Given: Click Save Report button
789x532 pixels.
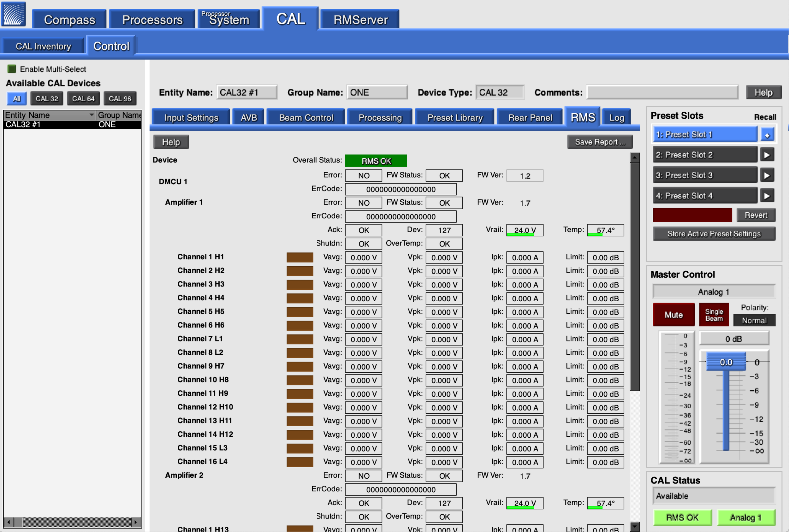Looking at the screenshot, I should pos(600,142).
